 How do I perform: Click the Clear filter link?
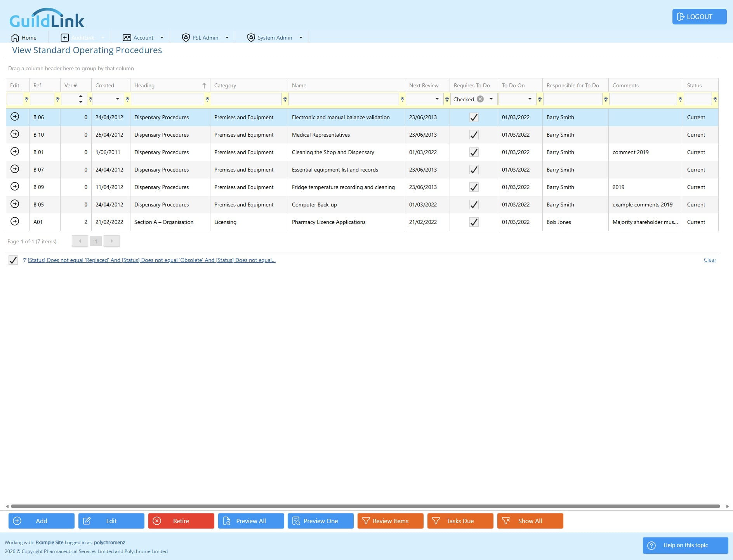710,260
